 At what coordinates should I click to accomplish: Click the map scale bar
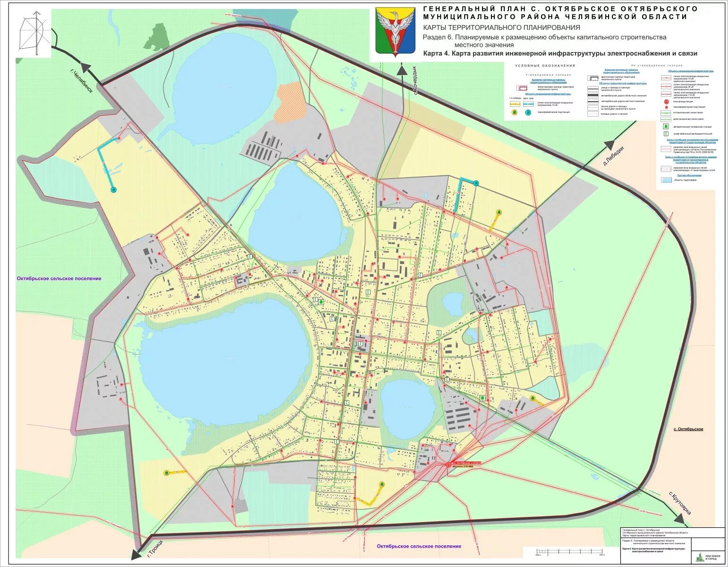570,553
